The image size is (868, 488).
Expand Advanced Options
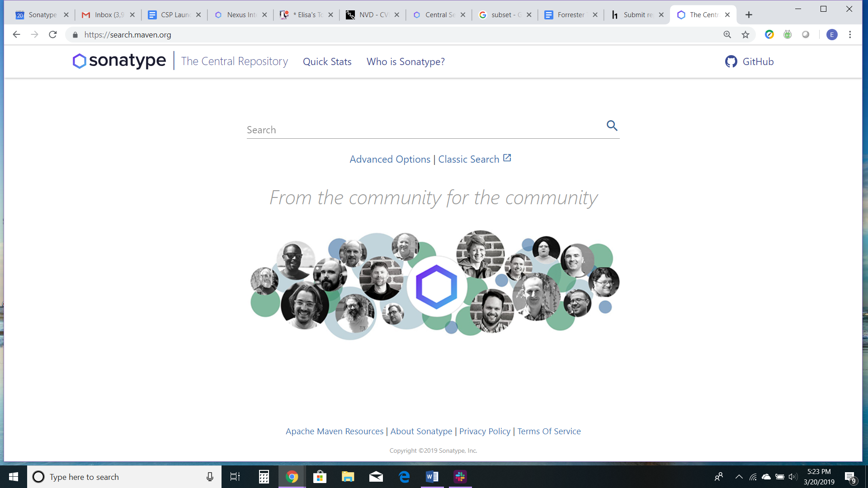(x=390, y=160)
